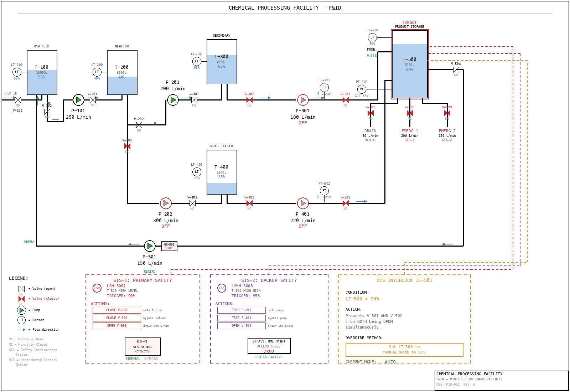This screenshot has height=392, width=570.
Task: Select drain valve V-503
Action: pyautogui.click(x=370, y=113)
